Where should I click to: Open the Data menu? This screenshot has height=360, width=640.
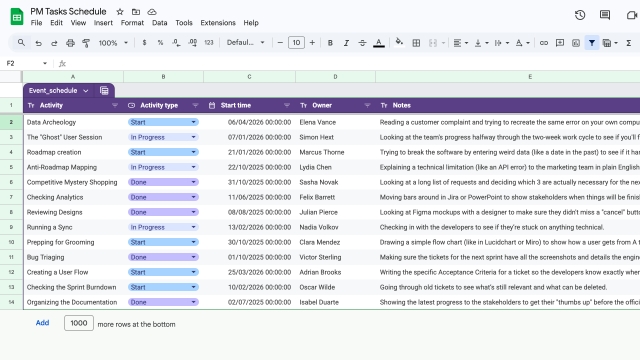coord(160,23)
